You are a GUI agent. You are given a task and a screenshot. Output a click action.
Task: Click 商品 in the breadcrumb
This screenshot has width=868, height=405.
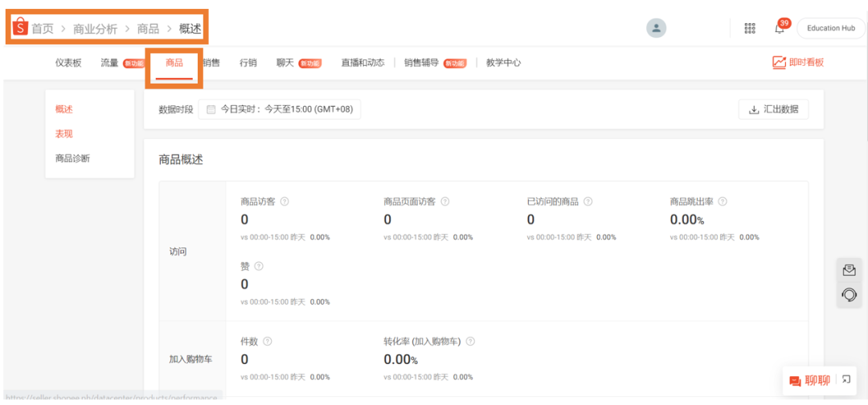click(149, 29)
